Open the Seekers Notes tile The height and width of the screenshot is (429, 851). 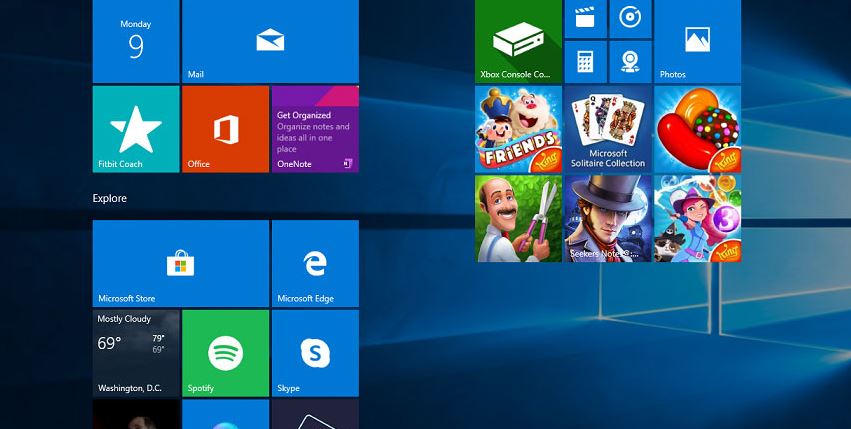pos(608,218)
